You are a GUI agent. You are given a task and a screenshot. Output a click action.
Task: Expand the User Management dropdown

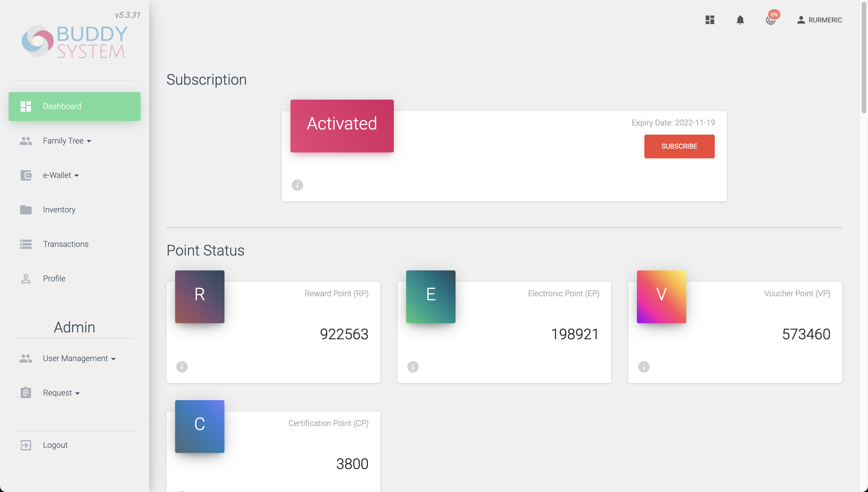pyautogui.click(x=79, y=359)
